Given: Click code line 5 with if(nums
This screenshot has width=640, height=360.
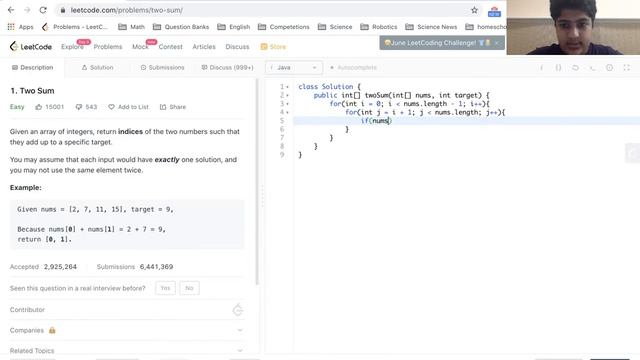Looking at the screenshot, I should click(467, 121).
